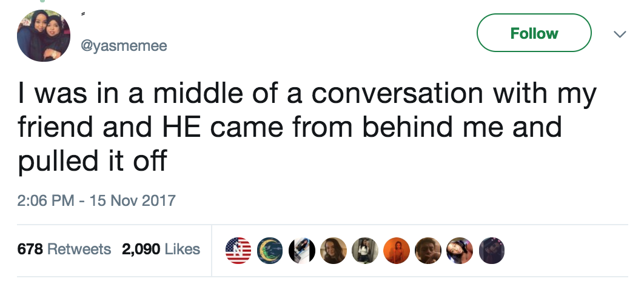Click the @yasmemee username link
This screenshot has width=644, height=287.
(x=123, y=47)
